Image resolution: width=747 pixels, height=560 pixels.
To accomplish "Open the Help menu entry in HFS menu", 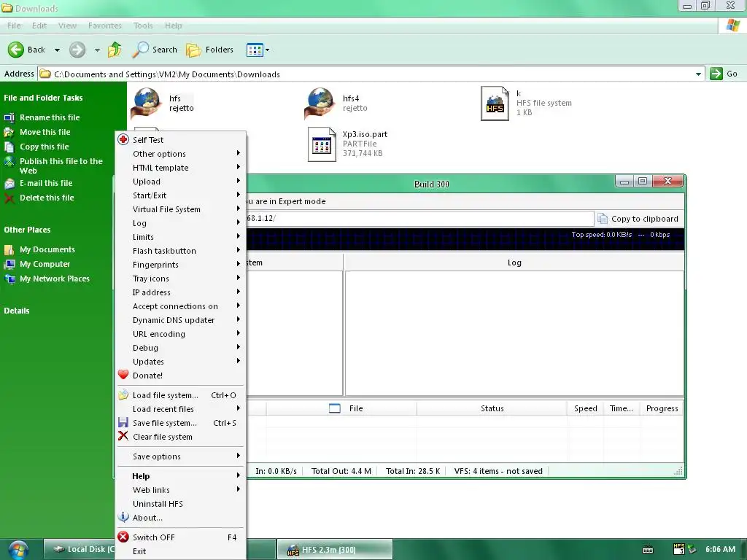I will point(181,475).
